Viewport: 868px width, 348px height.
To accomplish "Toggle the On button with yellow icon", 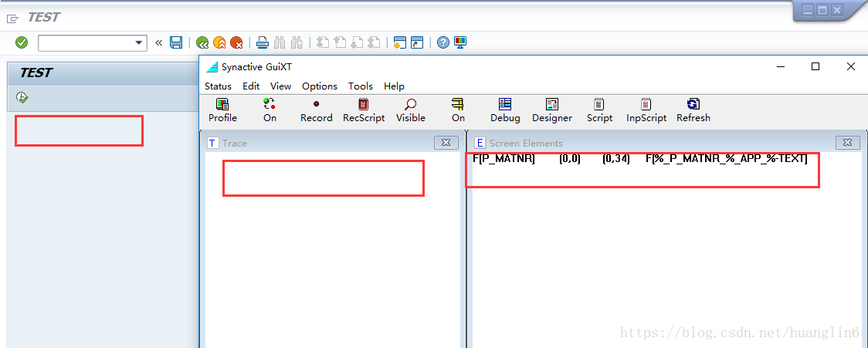I will (x=458, y=110).
